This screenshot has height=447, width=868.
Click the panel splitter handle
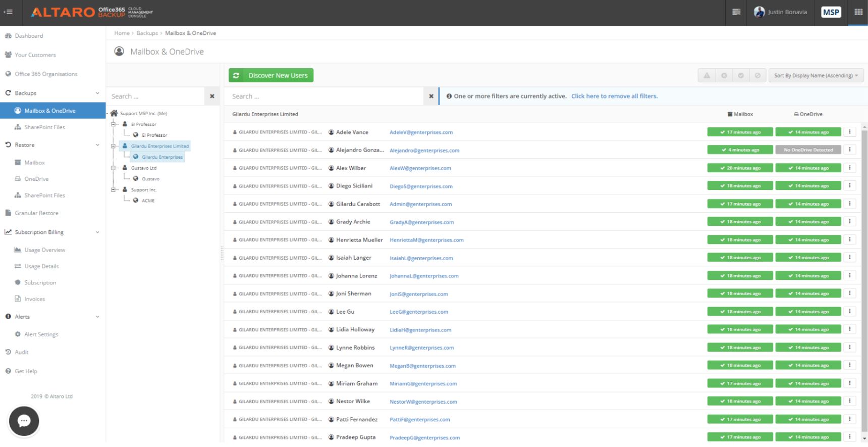click(x=222, y=253)
